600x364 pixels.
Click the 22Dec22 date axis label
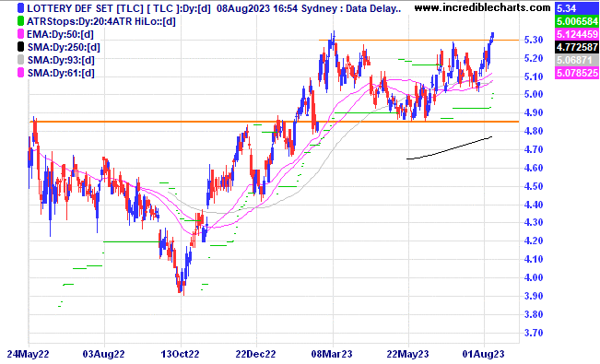(255, 354)
